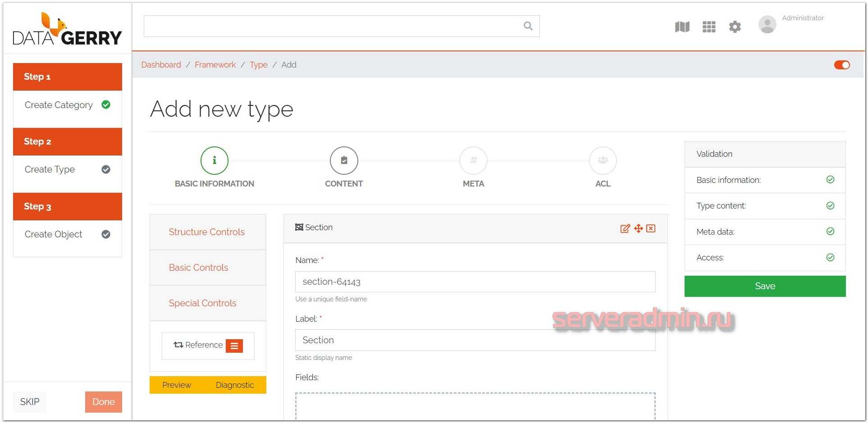Click the Reference orange list handle icon
Viewport: 868px width, 423px height.
tap(234, 346)
